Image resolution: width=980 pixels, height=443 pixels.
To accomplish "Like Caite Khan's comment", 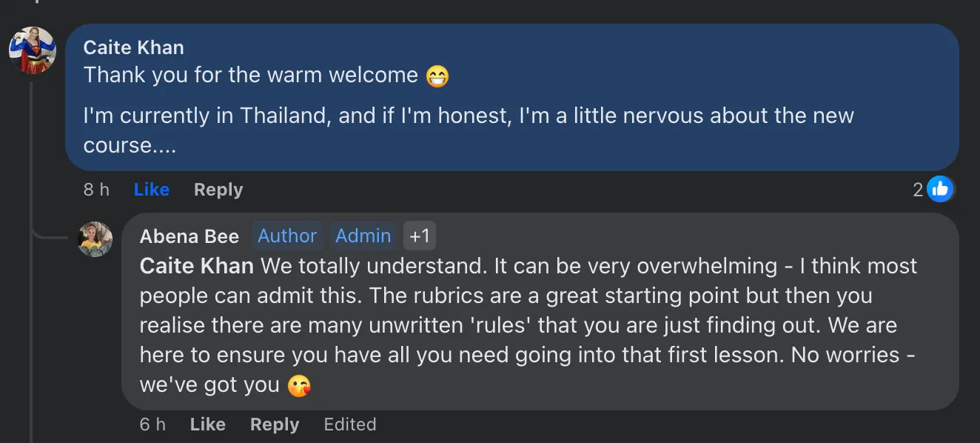I will click(152, 190).
